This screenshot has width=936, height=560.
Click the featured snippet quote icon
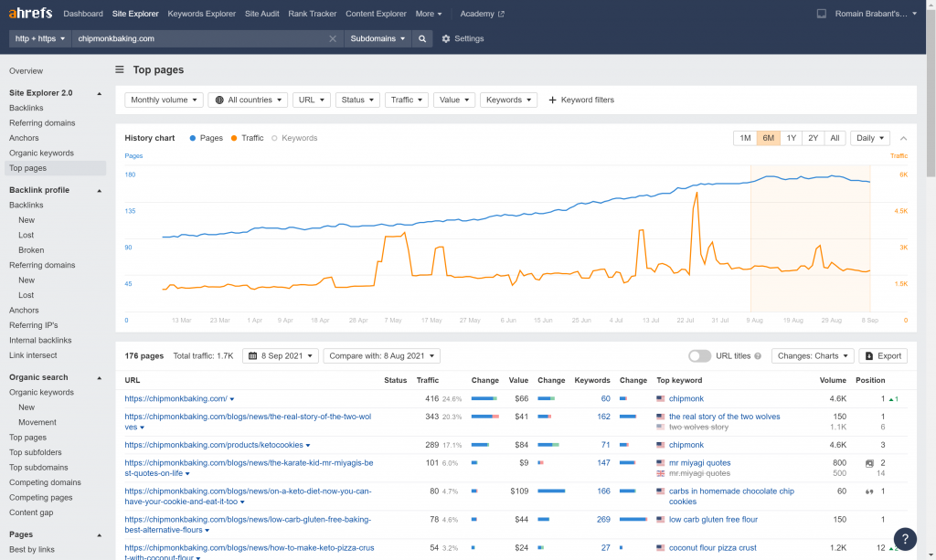tap(869, 492)
